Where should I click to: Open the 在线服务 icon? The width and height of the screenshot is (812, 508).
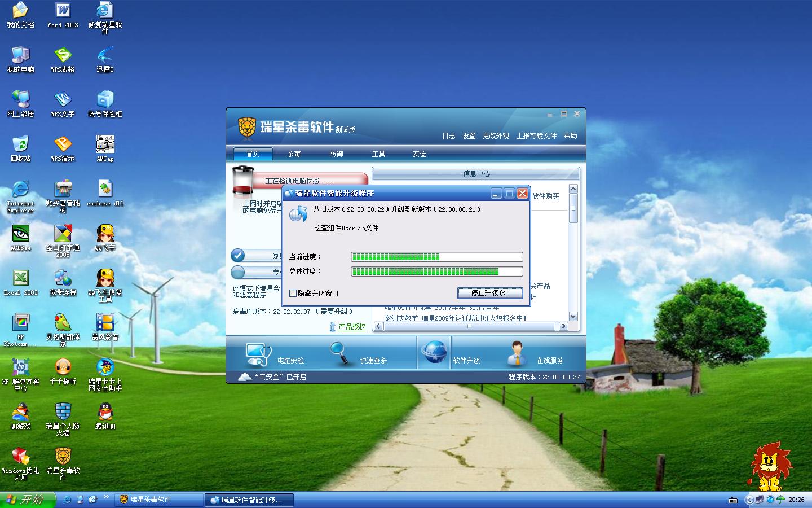pos(518,354)
